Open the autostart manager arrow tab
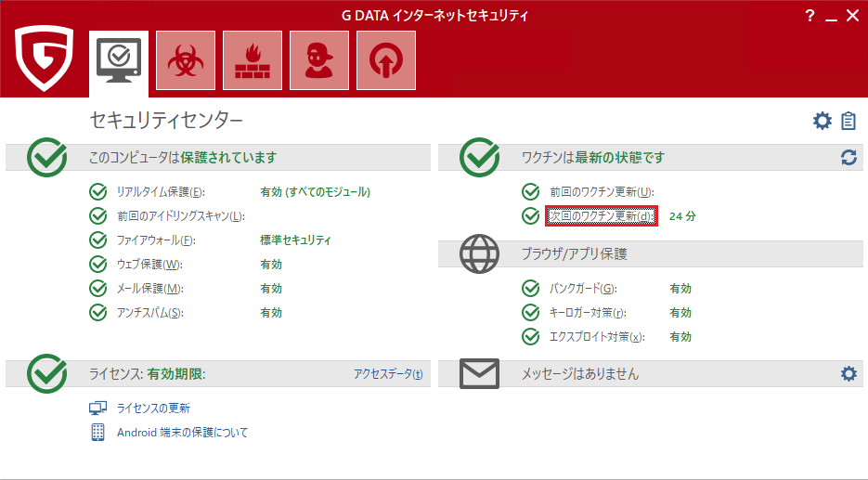 [386, 60]
